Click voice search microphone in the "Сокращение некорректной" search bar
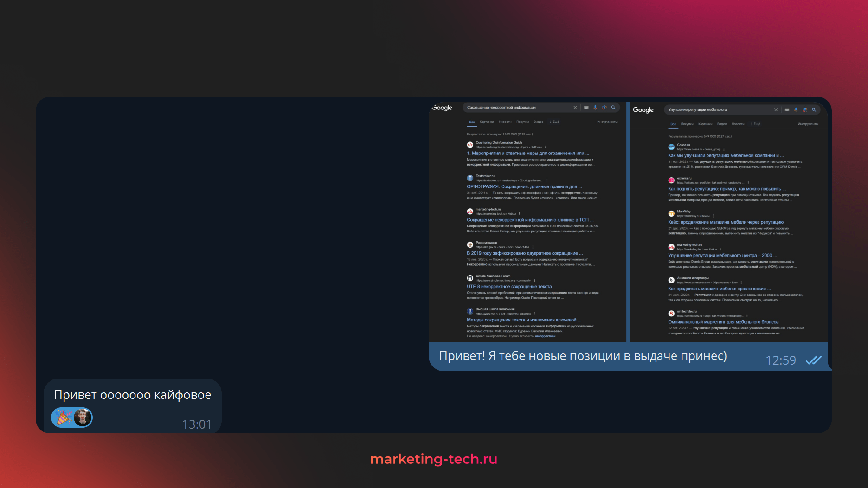The image size is (868, 488). point(595,108)
